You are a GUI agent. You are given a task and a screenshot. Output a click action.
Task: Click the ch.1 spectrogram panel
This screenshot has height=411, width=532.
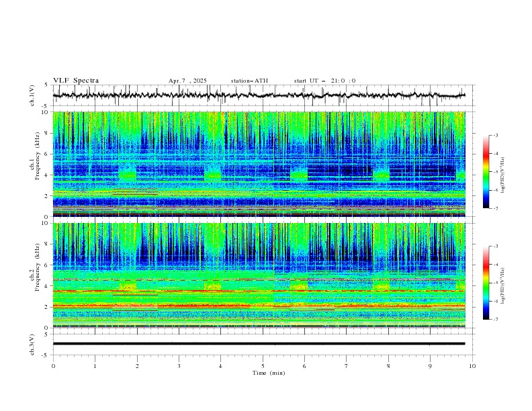[x=259, y=164]
